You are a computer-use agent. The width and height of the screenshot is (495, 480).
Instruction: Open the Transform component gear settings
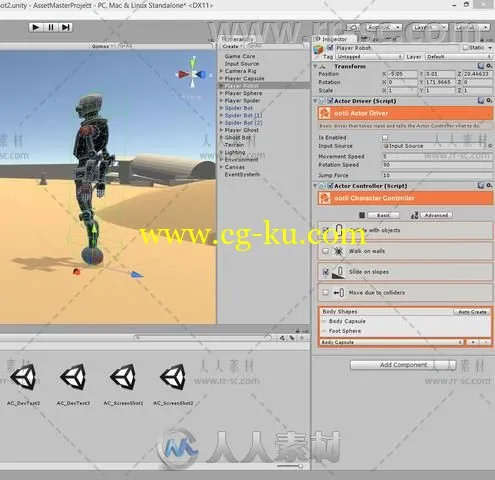pyautogui.click(x=489, y=66)
